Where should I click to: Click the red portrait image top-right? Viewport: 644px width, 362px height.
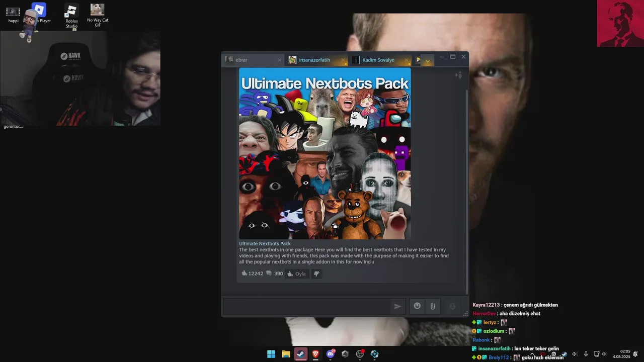pos(620,24)
